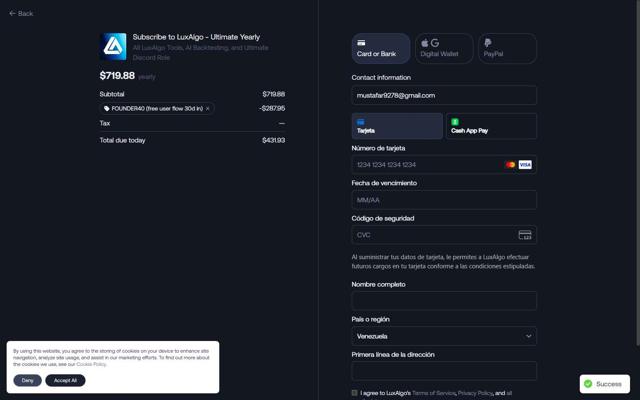Viewport: 640px width, 400px height.
Task: Click the Mastercard logo icon
Action: click(x=510, y=165)
